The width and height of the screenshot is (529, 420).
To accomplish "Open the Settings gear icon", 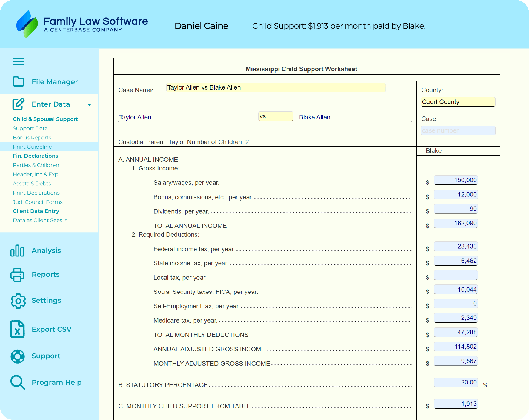I will (x=18, y=301).
